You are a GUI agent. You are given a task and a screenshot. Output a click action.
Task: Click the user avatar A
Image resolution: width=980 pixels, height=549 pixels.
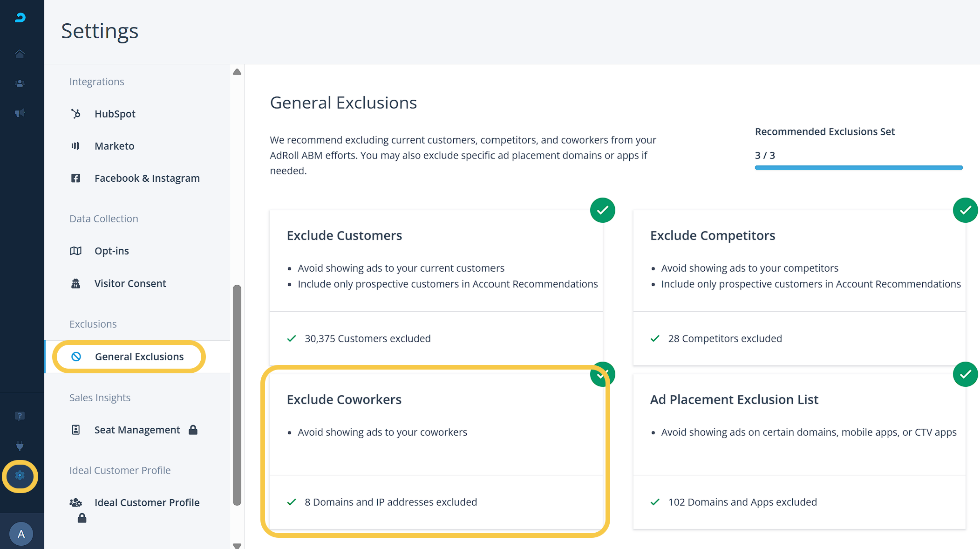(x=21, y=534)
